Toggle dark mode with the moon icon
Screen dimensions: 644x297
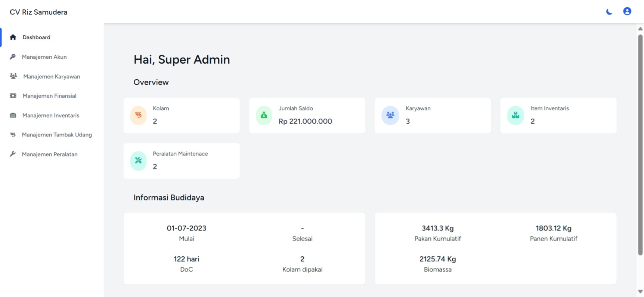[x=609, y=12]
